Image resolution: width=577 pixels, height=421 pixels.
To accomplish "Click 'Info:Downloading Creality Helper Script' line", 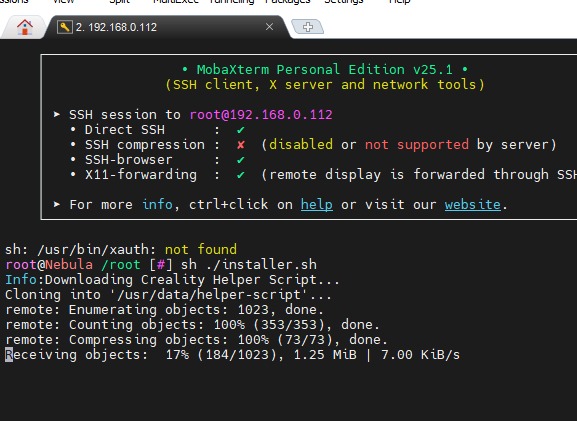I will click(172, 279).
